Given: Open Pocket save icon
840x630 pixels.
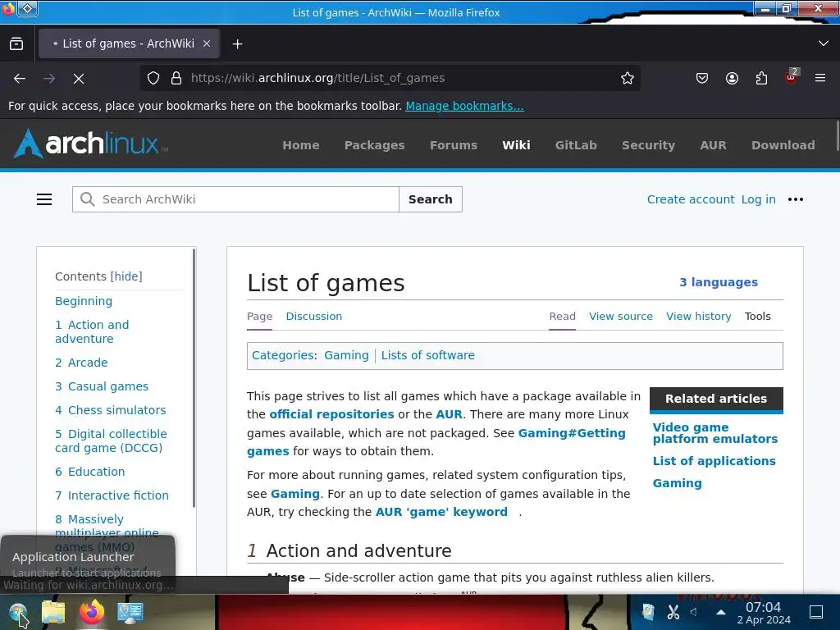Looking at the screenshot, I should [702, 78].
